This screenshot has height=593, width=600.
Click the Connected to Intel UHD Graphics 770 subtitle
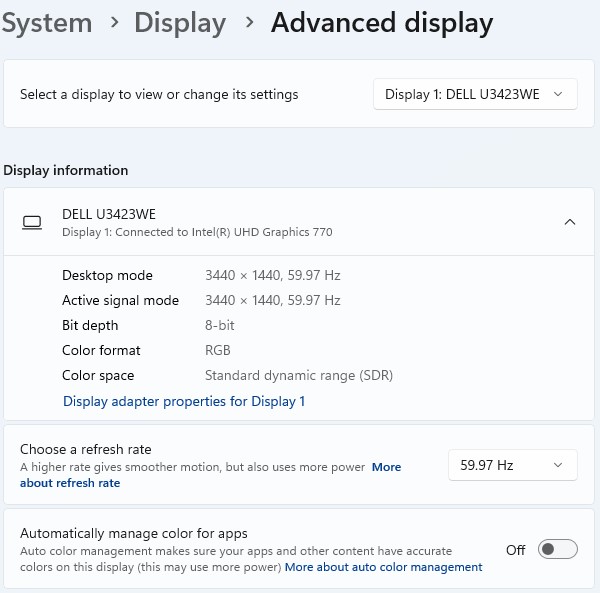click(x=197, y=232)
